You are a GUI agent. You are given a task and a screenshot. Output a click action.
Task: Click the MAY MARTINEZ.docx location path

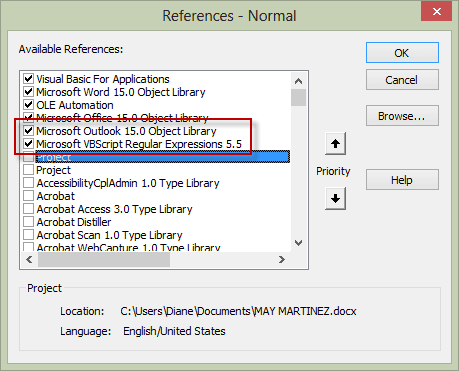tap(238, 311)
